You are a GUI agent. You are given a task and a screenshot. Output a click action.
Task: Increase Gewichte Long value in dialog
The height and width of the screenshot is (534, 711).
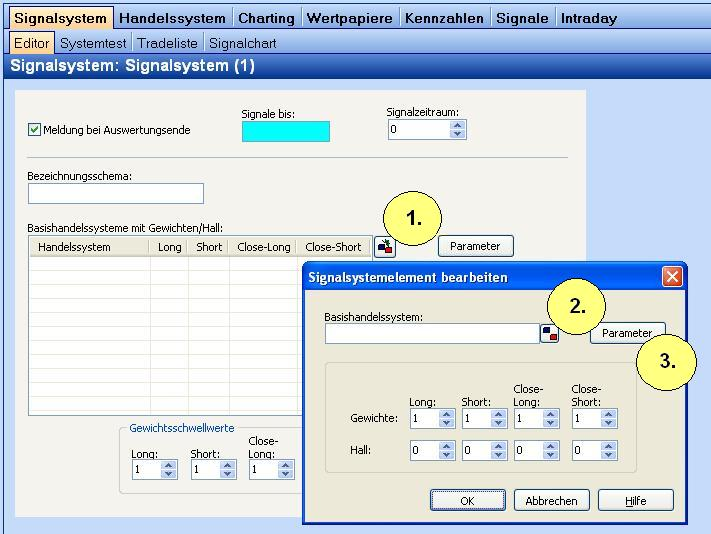(447, 414)
